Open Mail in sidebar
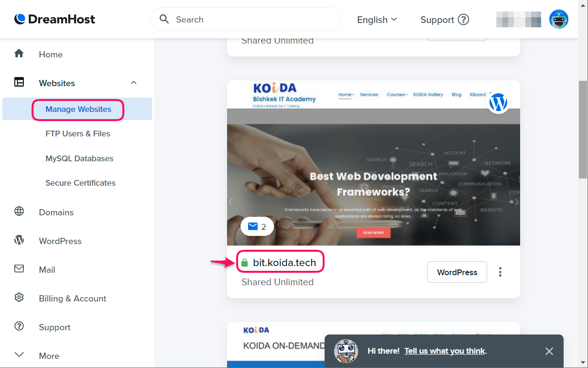 (47, 270)
